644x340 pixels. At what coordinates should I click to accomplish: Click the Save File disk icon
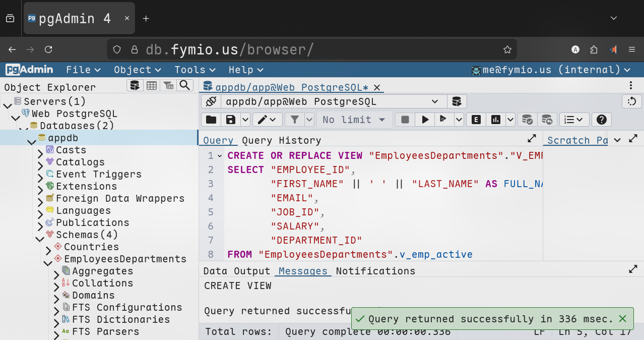pos(231,120)
